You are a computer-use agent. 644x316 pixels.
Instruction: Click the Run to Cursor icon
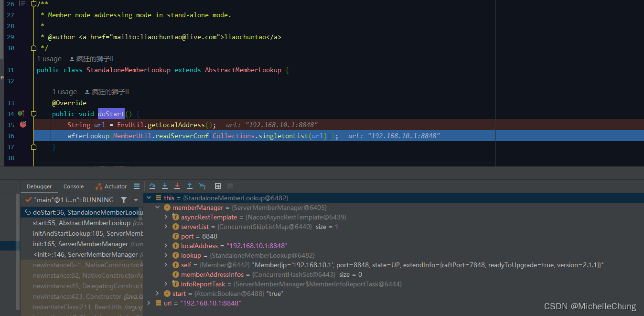tap(202, 186)
